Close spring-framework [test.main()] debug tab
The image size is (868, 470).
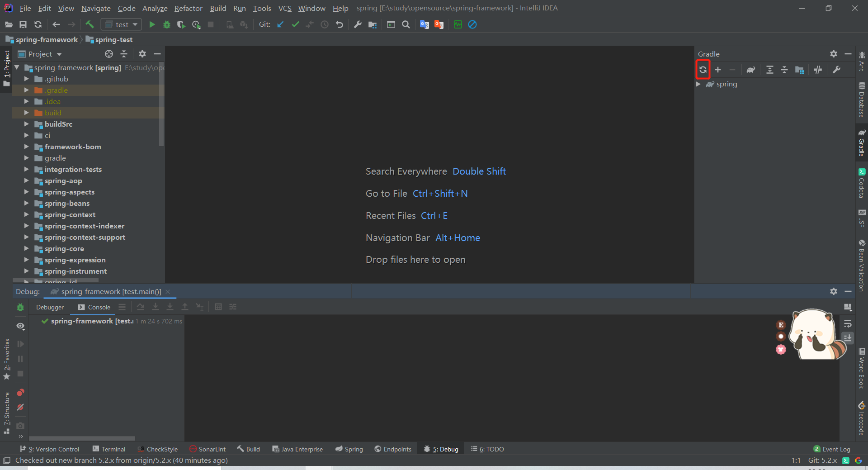point(168,292)
